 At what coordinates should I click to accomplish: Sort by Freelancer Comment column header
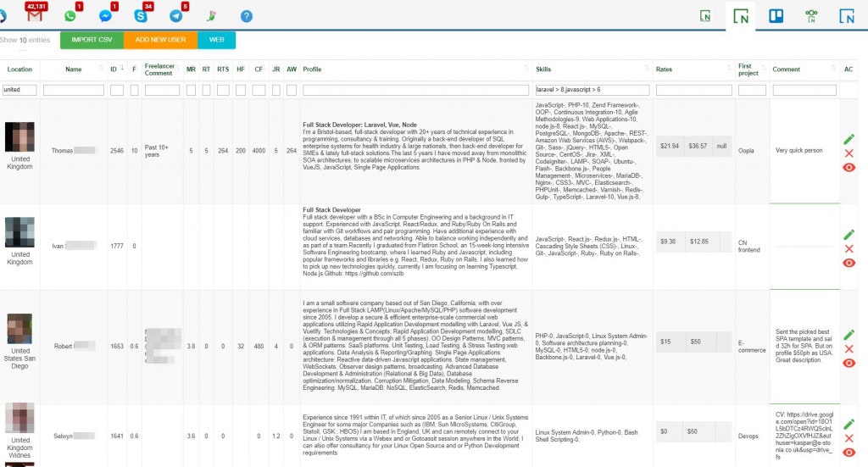tap(162, 69)
